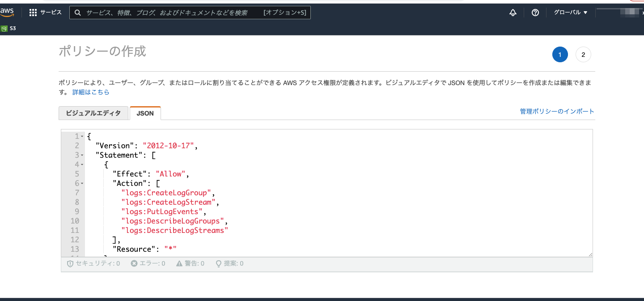Click the "2012-10-17" version value
644x301 pixels.
(x=168, y=146)
